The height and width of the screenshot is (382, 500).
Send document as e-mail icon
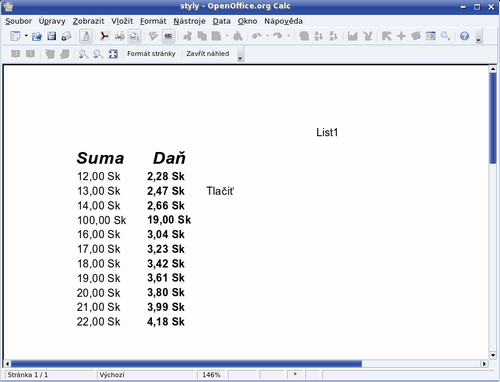[66, 36]
